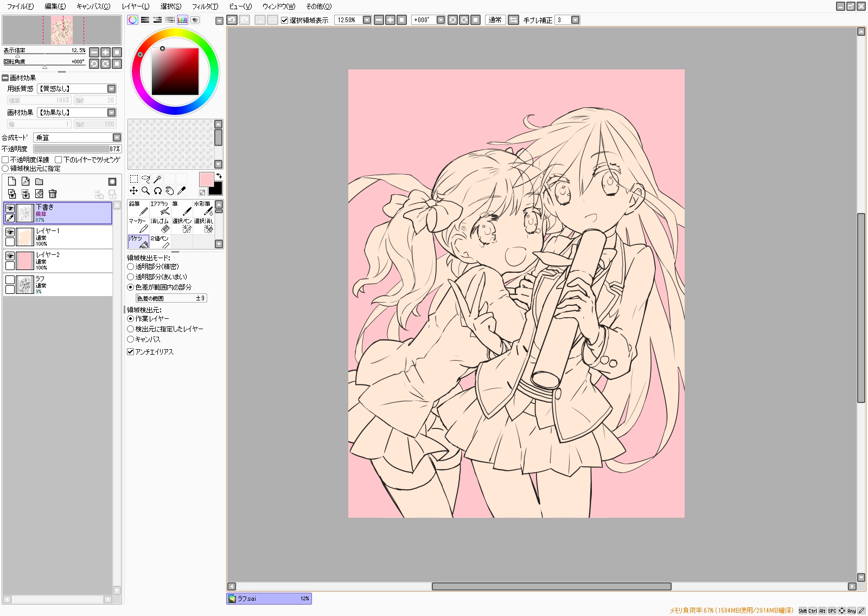The width and height of the screenshot is (868, 616).
Task: Click the 通常 mode button in toolbar
Action: 495,20
